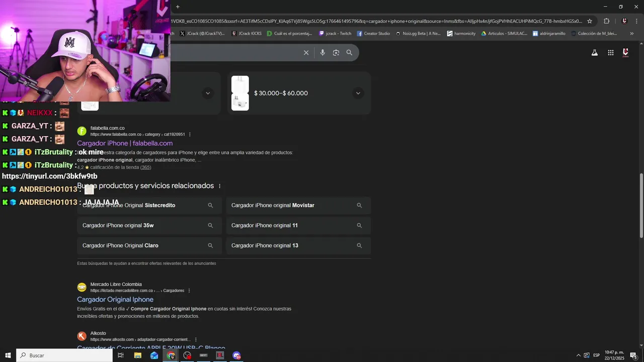This screenshot has width=644, height=362.
Task: Open the falabella result options three dots
Action: [190, 135]
